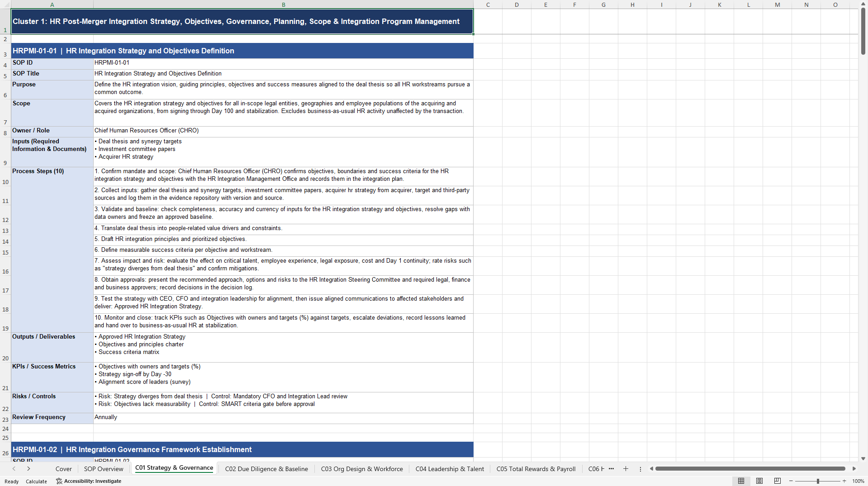Switch to Normal view layout
This screenshot has width=868, height=486.
741,481
